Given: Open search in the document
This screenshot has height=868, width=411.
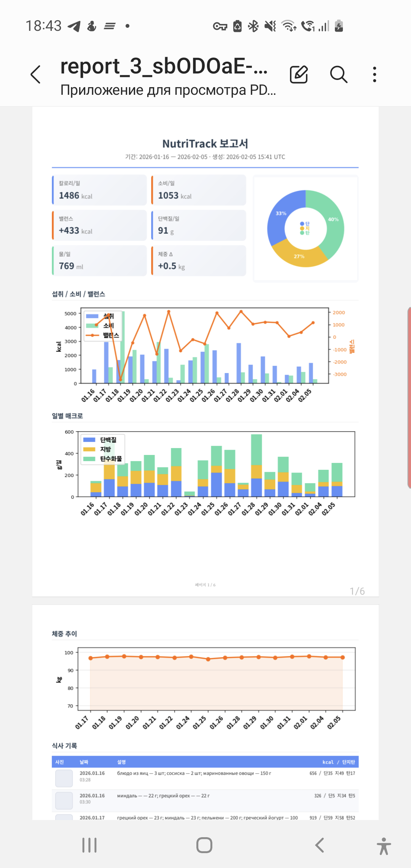Looking at the screenshot, I should click(338, 74).
